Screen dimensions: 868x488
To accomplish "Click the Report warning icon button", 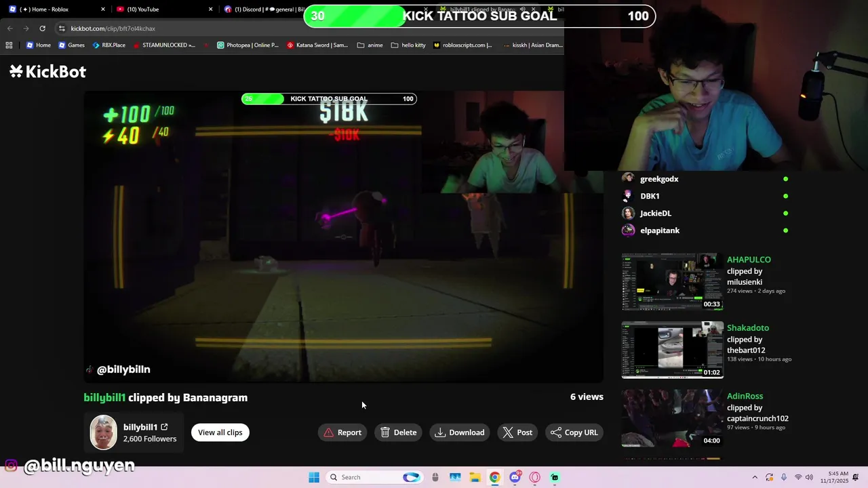I will point(342,432).
